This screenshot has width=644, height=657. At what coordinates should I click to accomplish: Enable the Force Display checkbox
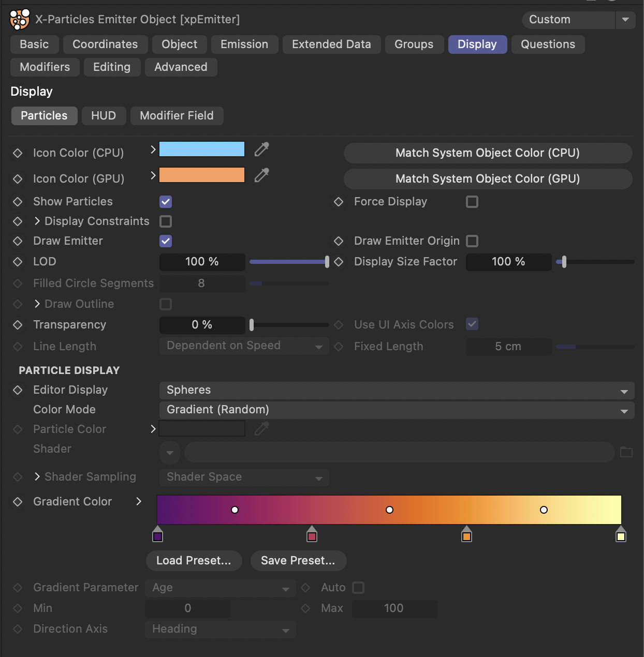(472, 202)
